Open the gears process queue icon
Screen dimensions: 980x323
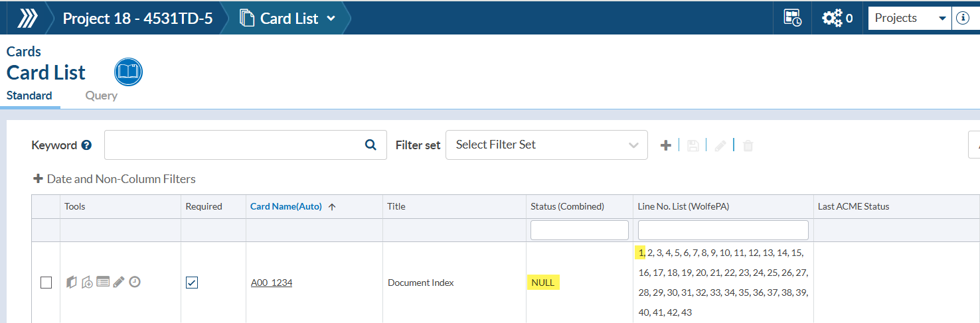(837, 18)
